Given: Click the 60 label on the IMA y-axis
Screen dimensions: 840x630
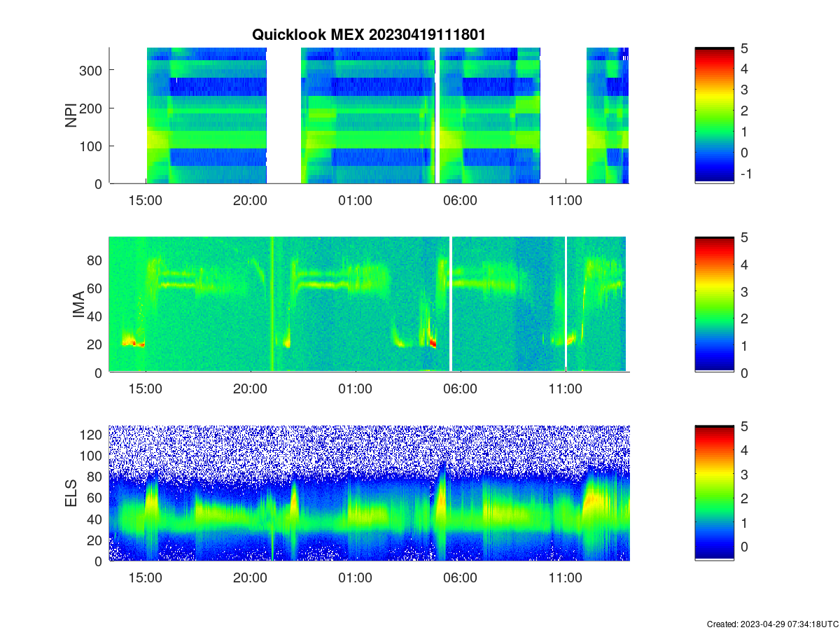Looking at the screenshot, I should point(96,288).
